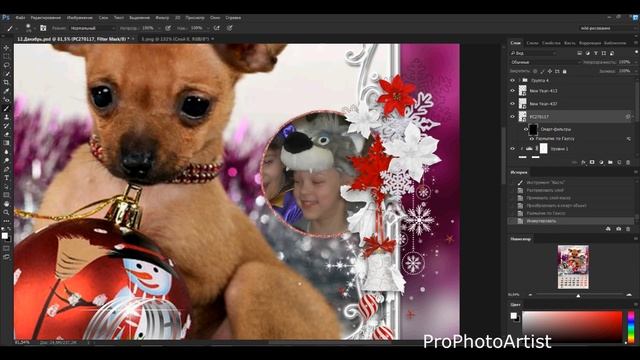Select the Hand tool
This screenshot has height=360, width=640.
tap(6, 204)
